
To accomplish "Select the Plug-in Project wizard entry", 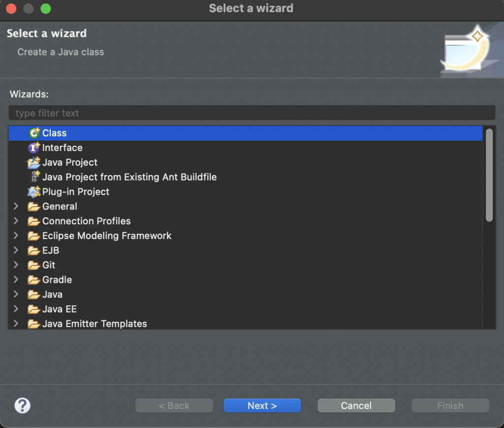I will [76, 191].
